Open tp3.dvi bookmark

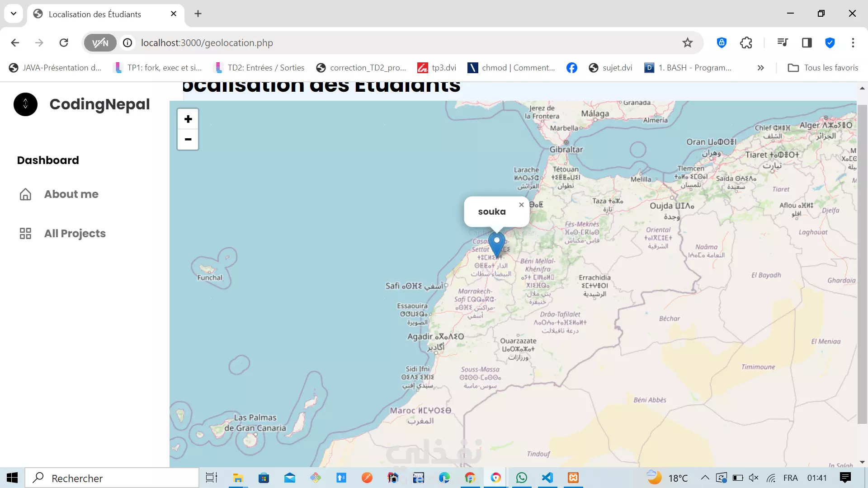[x=437, y=68]
